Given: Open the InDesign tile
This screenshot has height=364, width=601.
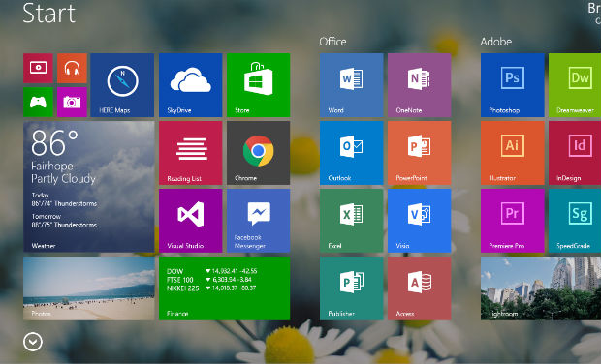Looking at the screenshot, I should pos(575,153).
